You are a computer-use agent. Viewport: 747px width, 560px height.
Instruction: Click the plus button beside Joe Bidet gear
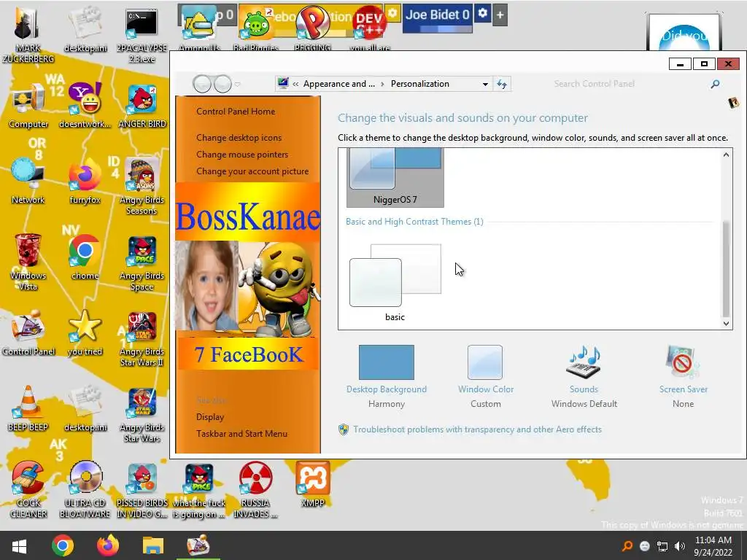coord(500,15)
